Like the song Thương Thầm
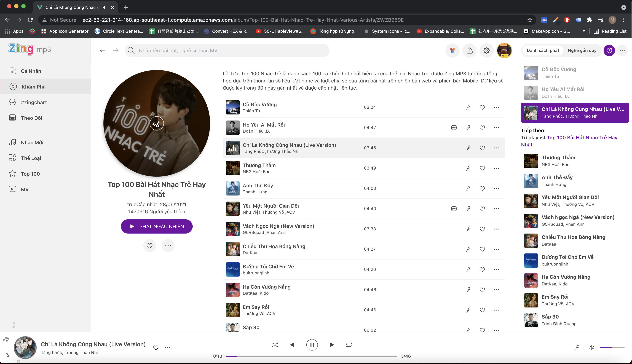Viewport: 632px width, 364px height. [x=482, y=168]
